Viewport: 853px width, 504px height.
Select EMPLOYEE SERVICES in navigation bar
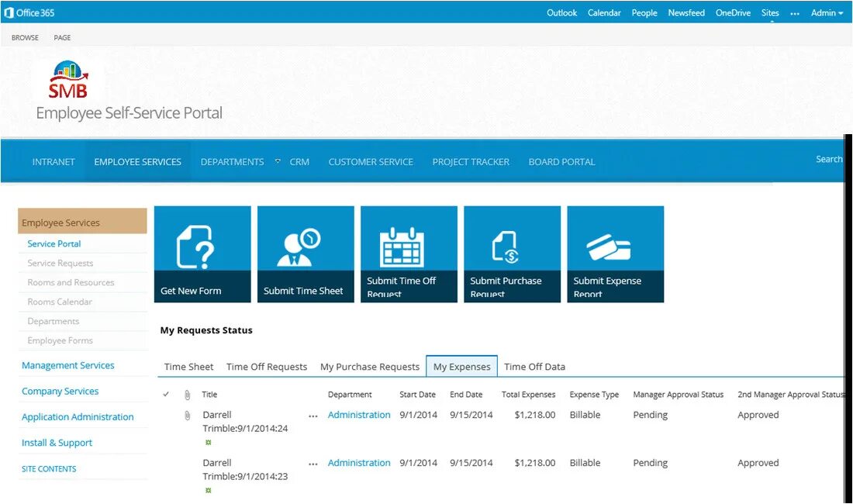tap(137, 161)
